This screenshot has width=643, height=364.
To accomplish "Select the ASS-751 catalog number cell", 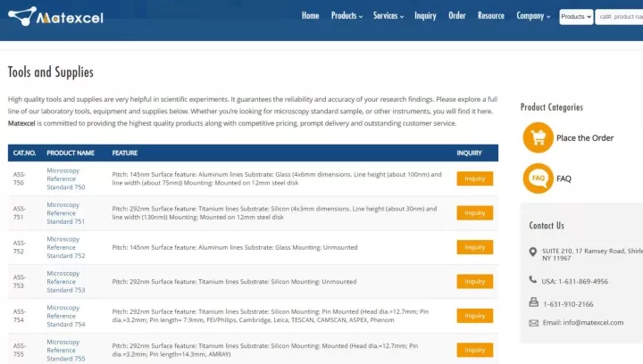I will 19,213.
